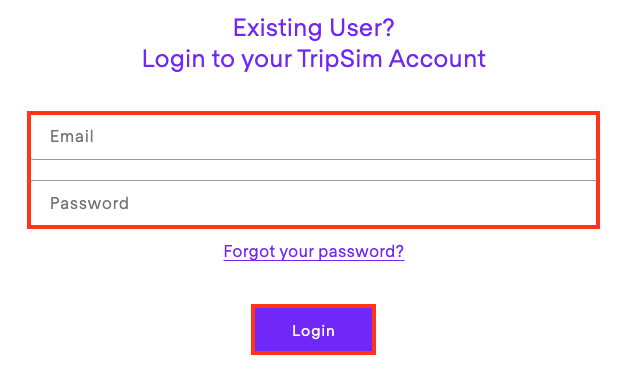Click the purple Login button
Viewport: 629px width, 370px height.
[x=313, y=330]
